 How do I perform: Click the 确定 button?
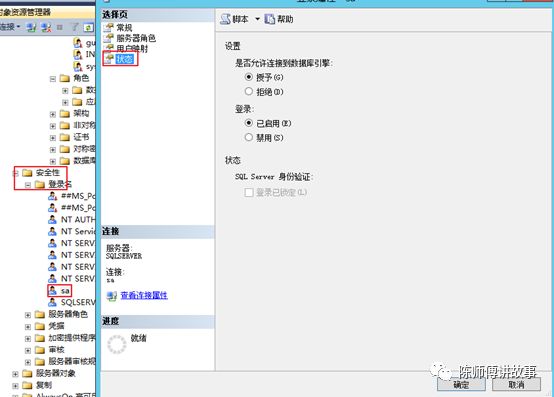pos(461,385)
